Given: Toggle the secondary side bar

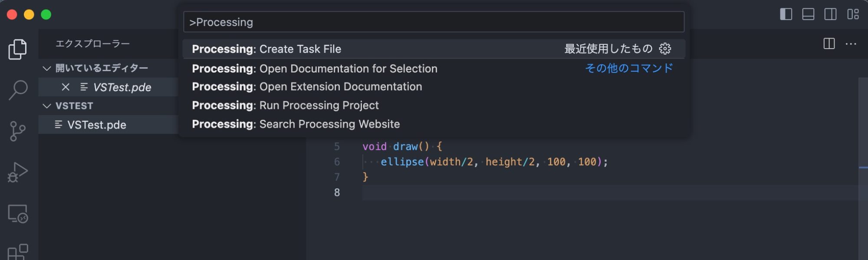Looking at the screenshot, I should pyautogui.click(x=830, y=14).
